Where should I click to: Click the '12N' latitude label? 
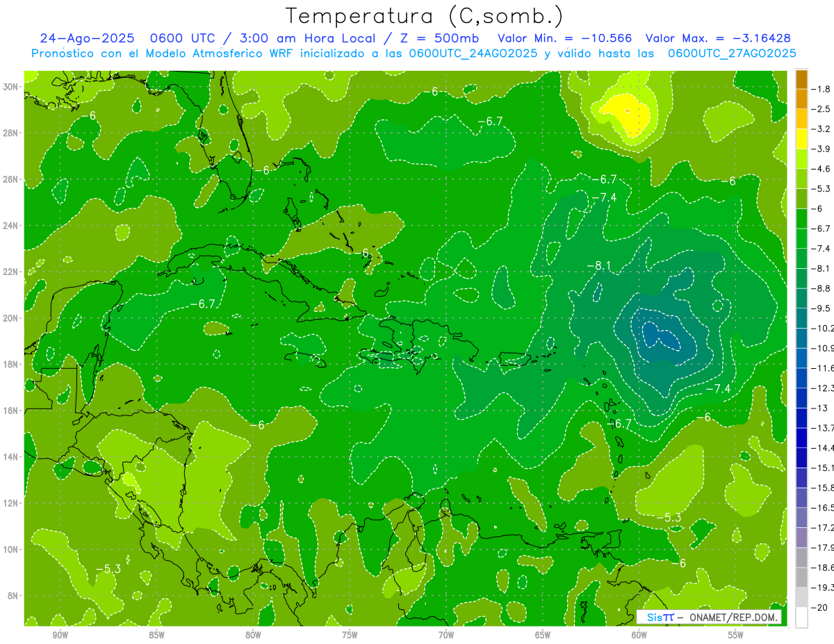tap(12, 503)
